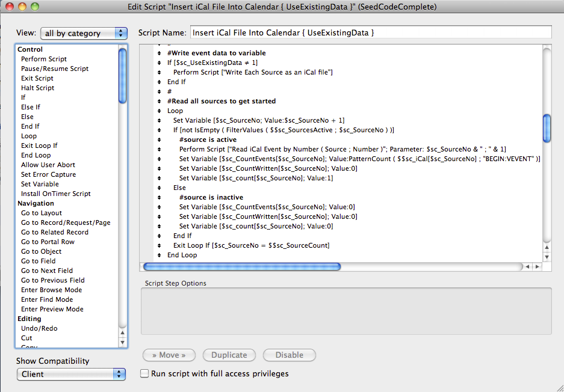
Task: Click the Disable button
Action: [289, 355]
